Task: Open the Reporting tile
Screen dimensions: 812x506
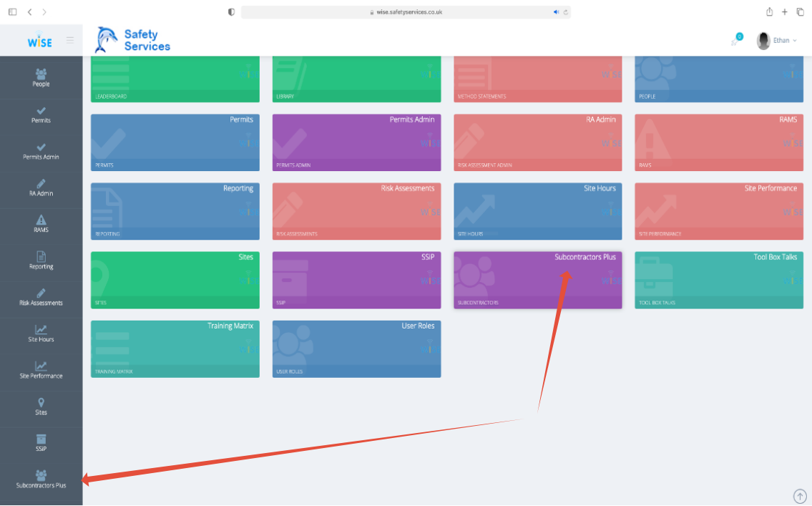Action: click(175, 211)
